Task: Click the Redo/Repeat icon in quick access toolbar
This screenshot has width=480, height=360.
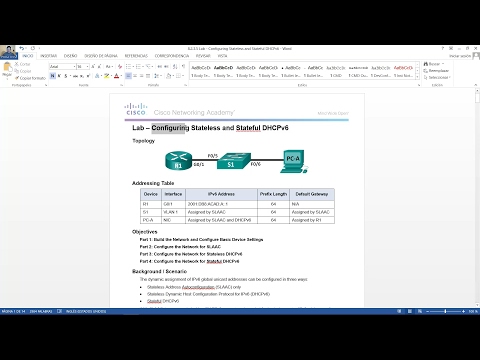Action: [x=33, y=48]
